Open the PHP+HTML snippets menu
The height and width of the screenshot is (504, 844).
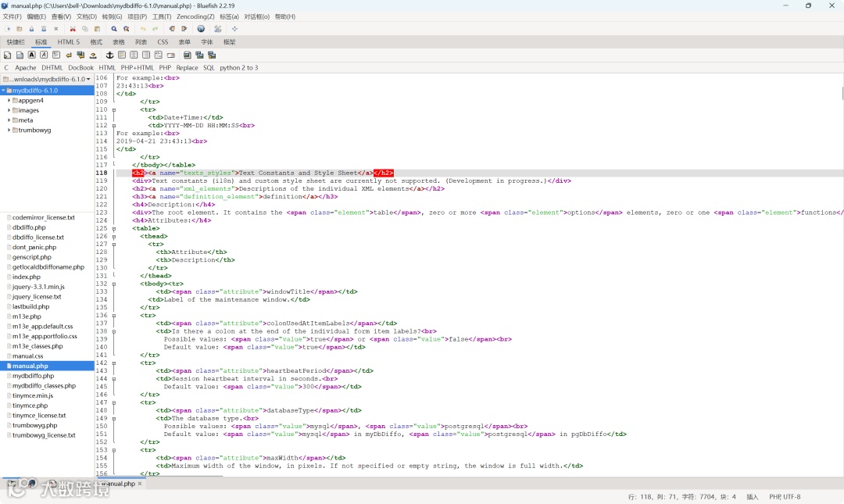click(x=138, y=68)
